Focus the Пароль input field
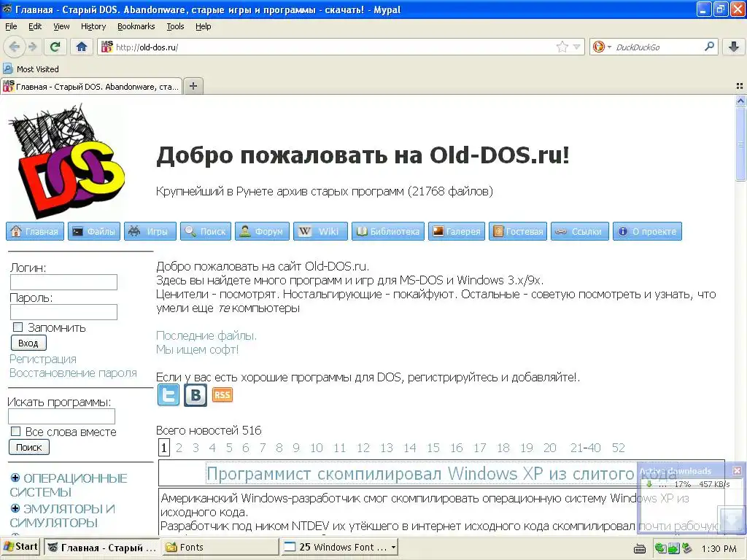This screenshot has width=747, height=560. (63, 312)
